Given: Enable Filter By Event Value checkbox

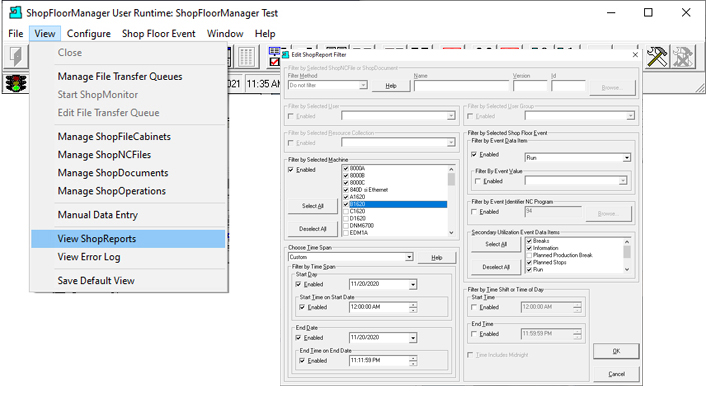Looking at the screenshot, I should coord(478,181).
